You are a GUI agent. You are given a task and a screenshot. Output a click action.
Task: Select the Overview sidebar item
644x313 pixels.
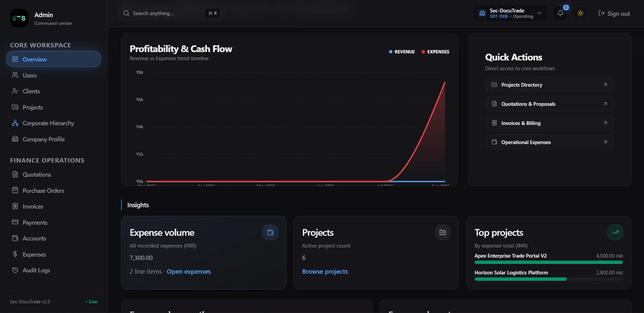click(x=53, y=59)
